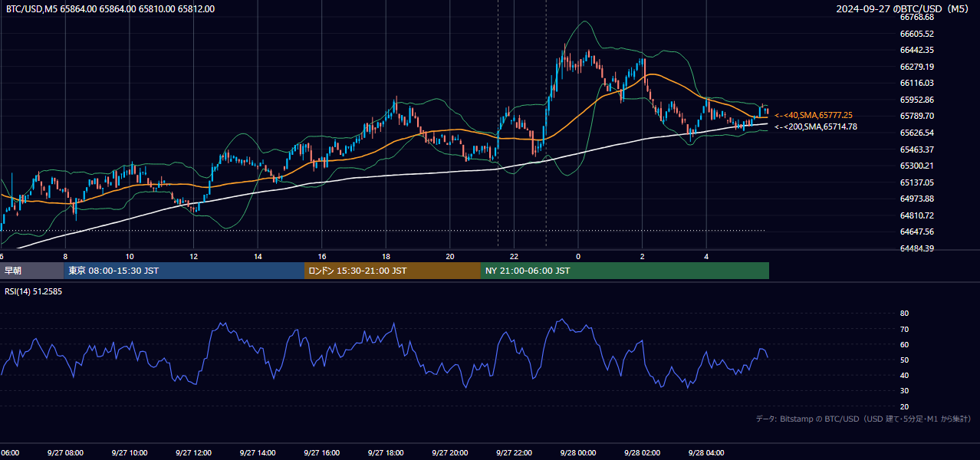Click the 65463.37 price axis label
This screenshot has width=980, height=460.
pos(916,149)
